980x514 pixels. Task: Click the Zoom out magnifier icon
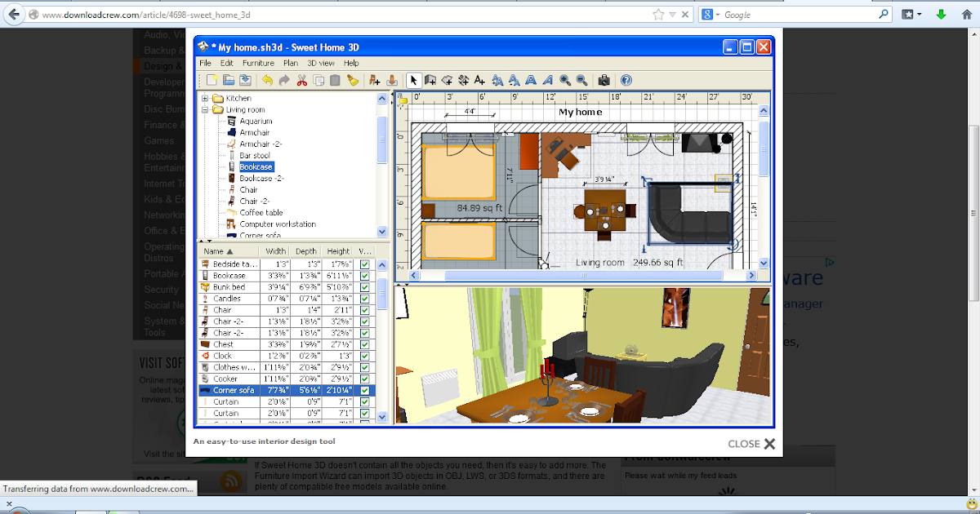coord(581,80)
